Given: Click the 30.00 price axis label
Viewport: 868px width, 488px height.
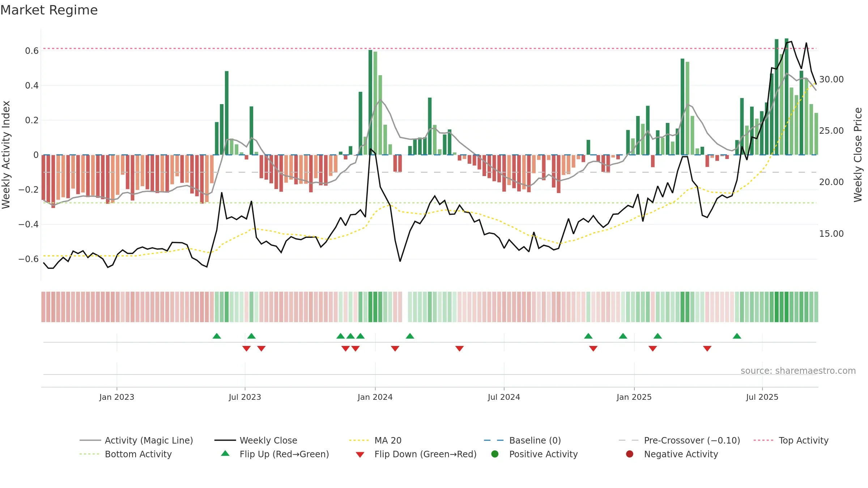Looking at the screenshot, I should pos(831,79).
